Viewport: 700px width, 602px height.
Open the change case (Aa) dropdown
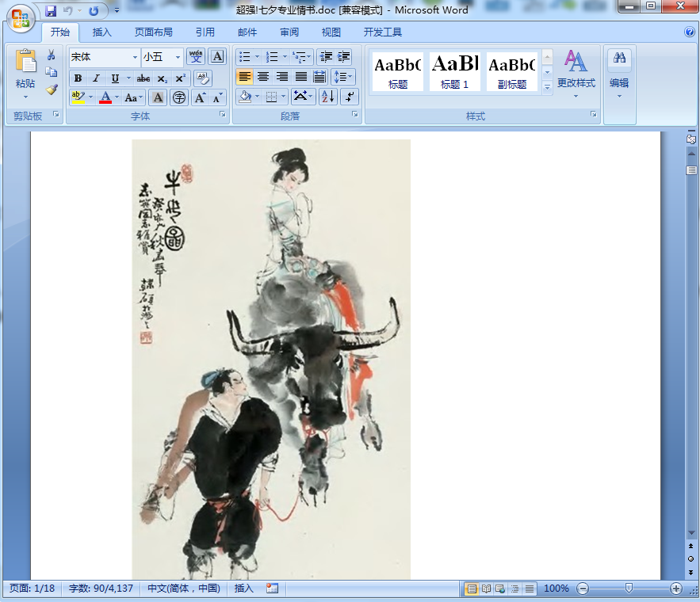(133, 97)
